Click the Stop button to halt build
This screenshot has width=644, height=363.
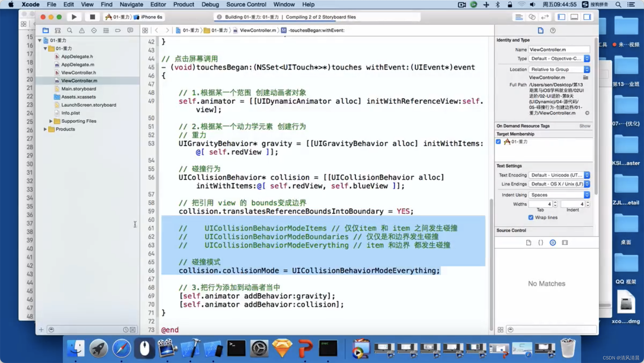pyautogui.click(x=92, y=17)
